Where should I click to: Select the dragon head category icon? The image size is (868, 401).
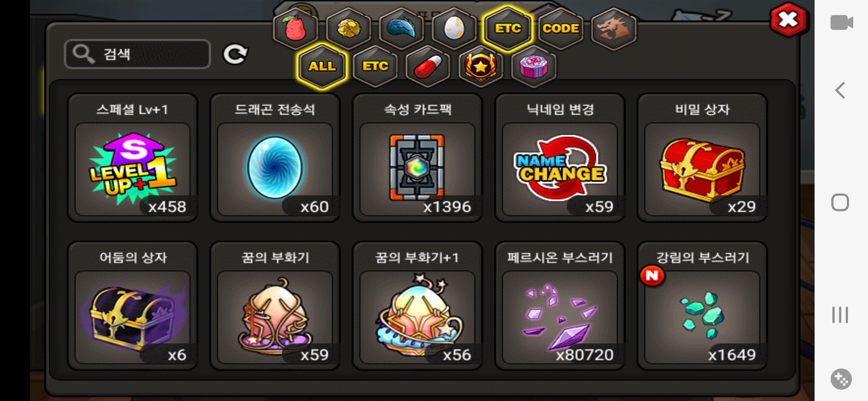tap(614, 29)
